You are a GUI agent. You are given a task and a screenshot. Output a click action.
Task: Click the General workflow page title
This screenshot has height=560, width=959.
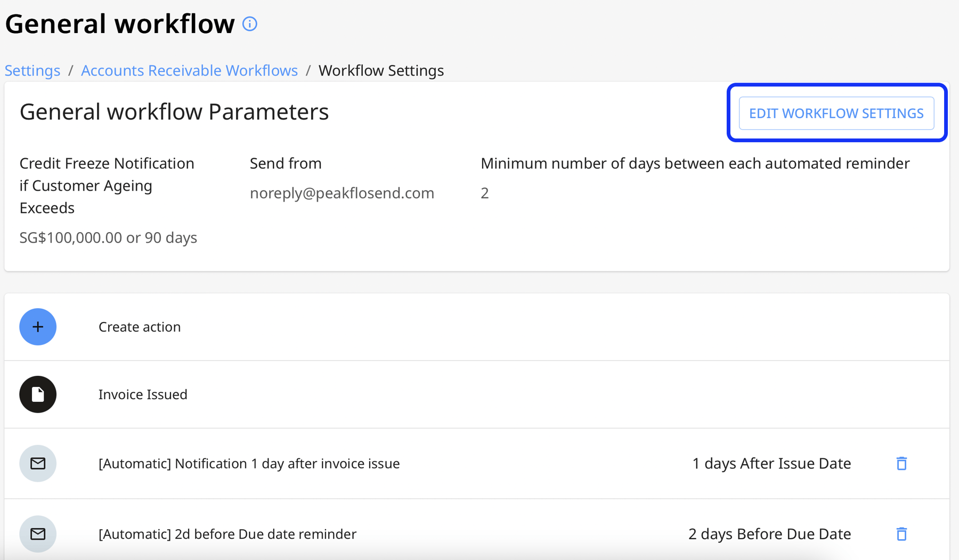[x=120, y=24]
